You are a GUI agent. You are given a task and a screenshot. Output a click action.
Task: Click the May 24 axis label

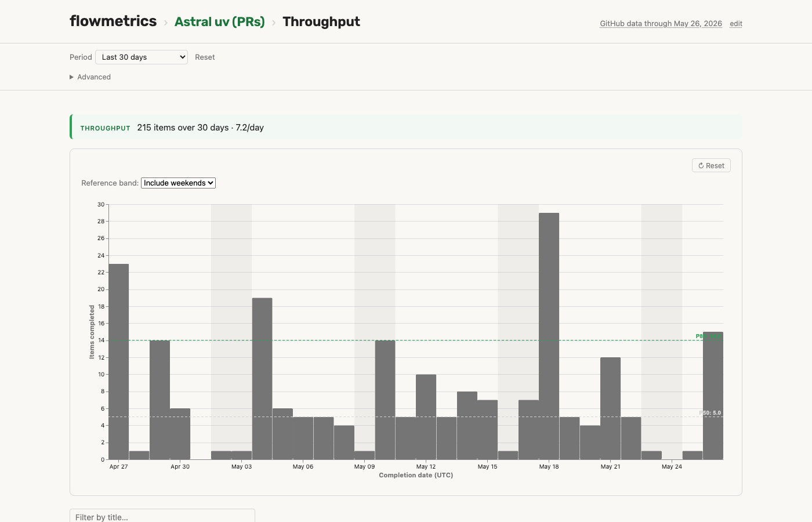672,466
